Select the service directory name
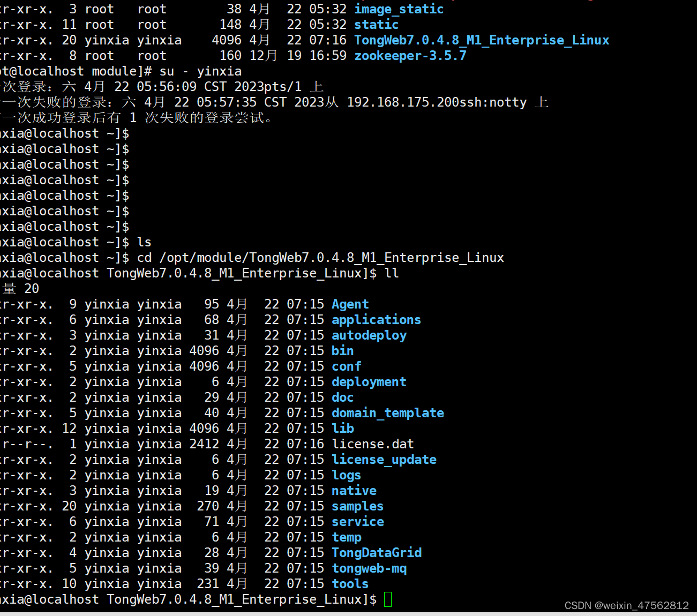 (x=357, y=522)
